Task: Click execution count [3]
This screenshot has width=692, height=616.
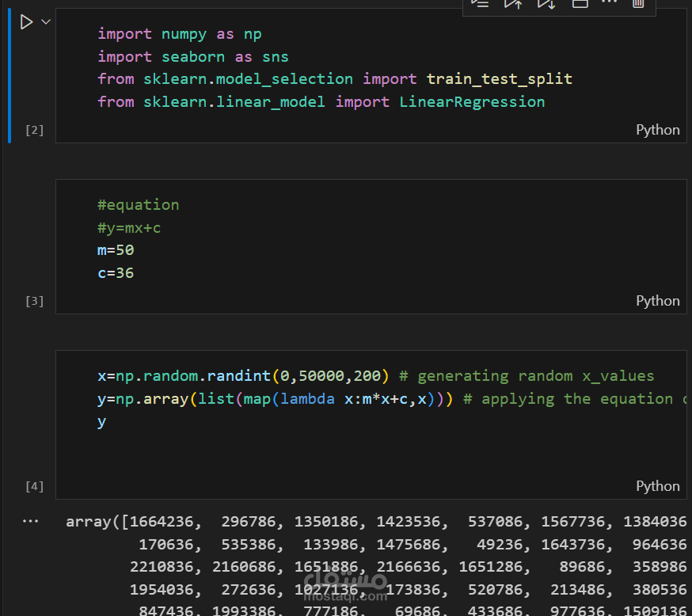Action: (34, 302)
